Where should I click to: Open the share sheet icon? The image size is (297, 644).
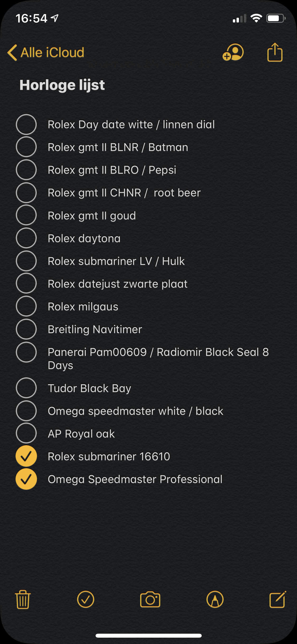pyautogui.click(x=275, y=52)
